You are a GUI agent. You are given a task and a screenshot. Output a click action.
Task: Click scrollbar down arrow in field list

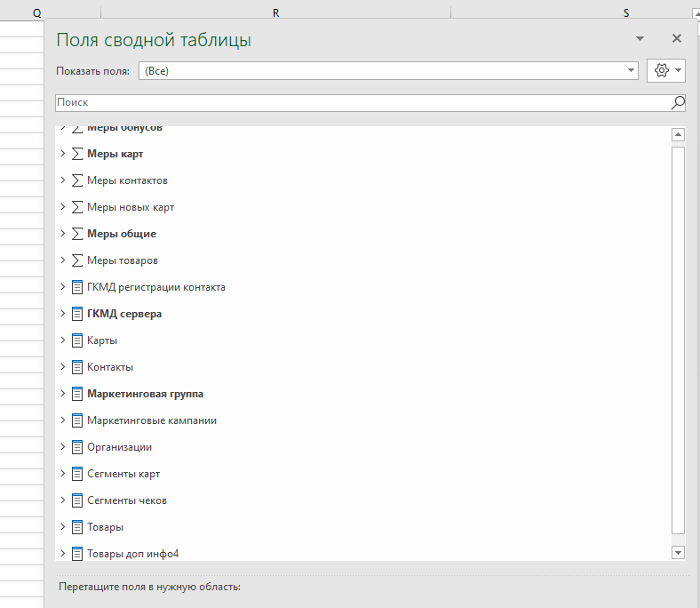click(679, 553)
